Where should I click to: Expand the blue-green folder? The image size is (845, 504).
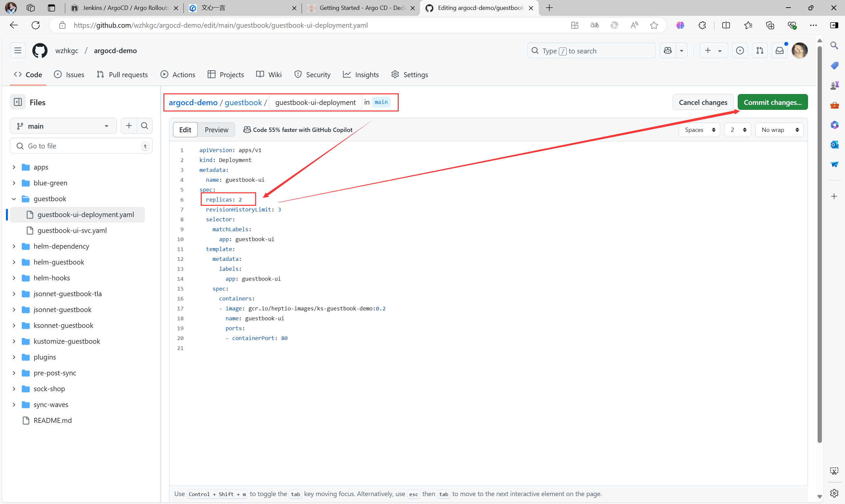point(14,183)
